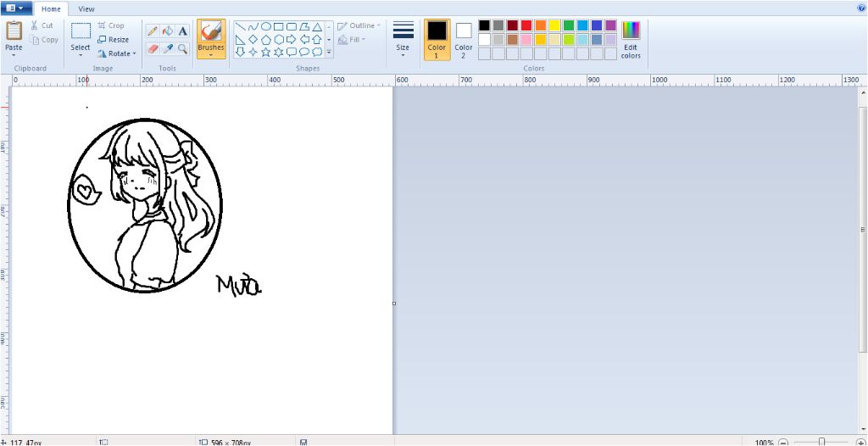This screenshot has width=868, height=446.
Task: Switch to the Home ribbon tab
Action: coord(51,8)
